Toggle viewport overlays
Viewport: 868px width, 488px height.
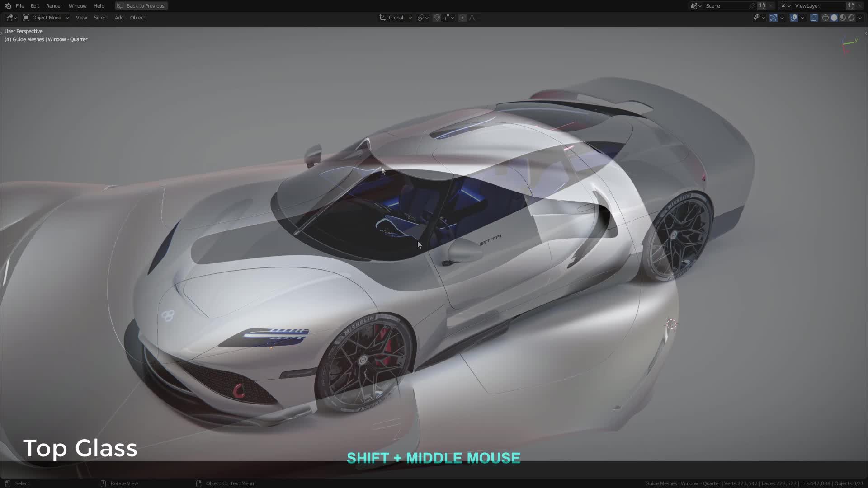[794, 18]
